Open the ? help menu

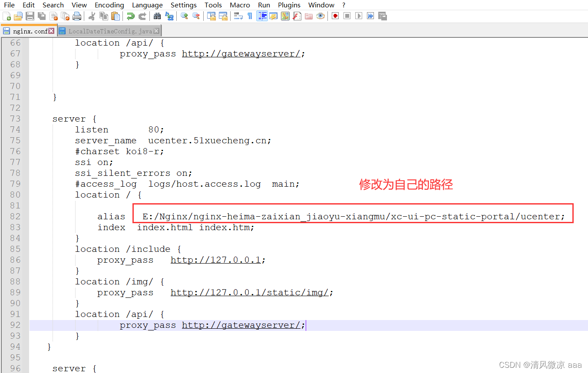[x=344, y=5]
